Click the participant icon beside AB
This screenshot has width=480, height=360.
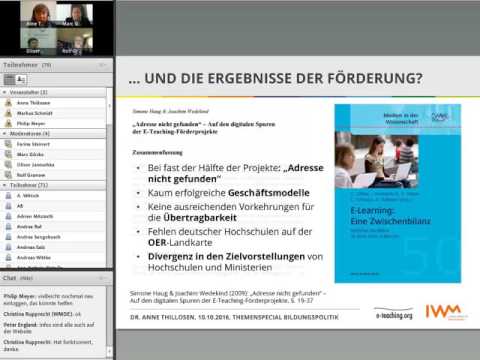coord(8,206)
